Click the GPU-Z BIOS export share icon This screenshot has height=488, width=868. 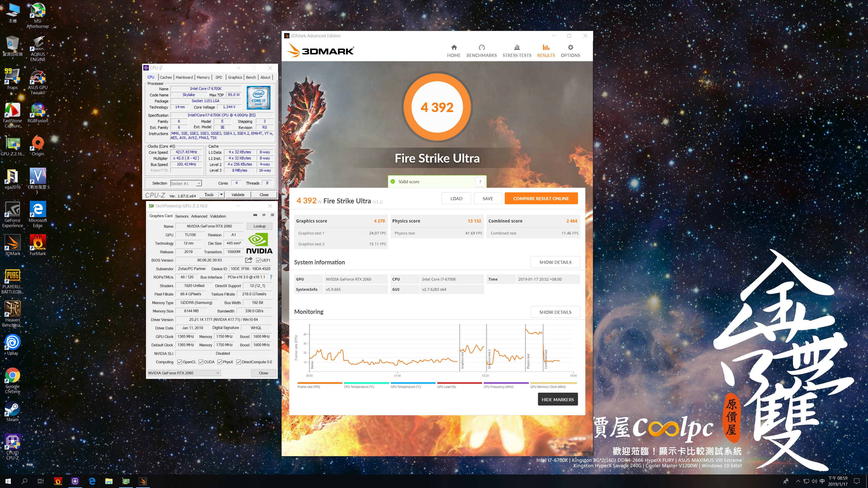(x=249, y=260)
